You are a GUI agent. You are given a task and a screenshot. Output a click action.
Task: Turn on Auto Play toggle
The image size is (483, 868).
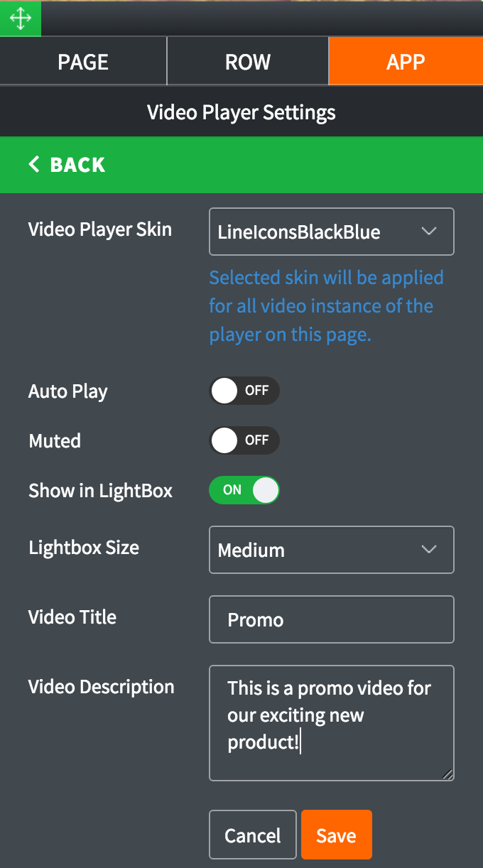244,391
